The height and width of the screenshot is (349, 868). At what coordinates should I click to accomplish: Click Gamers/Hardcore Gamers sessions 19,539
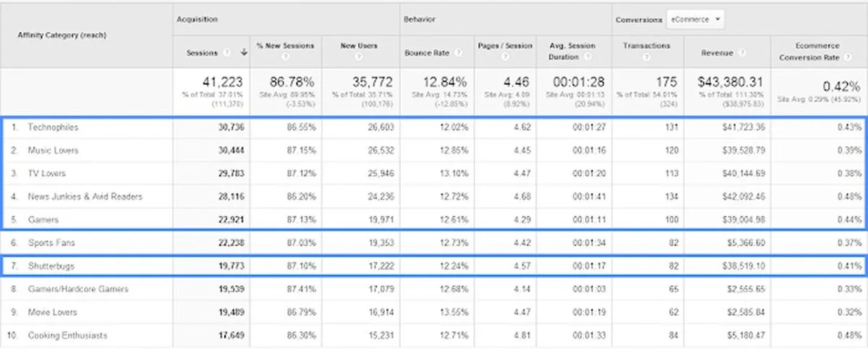(x=231, y=289)
